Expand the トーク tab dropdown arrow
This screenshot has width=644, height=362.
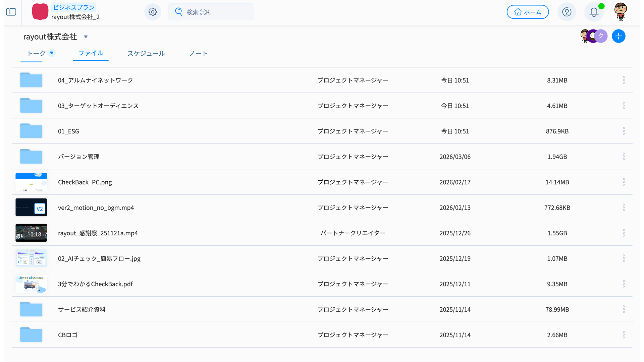pos(52,53)
